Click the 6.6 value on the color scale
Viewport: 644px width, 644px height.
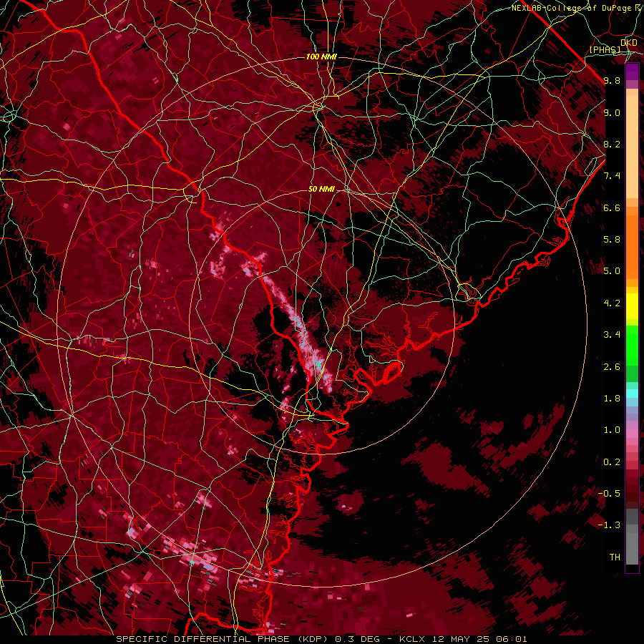[x=612, y=208]
